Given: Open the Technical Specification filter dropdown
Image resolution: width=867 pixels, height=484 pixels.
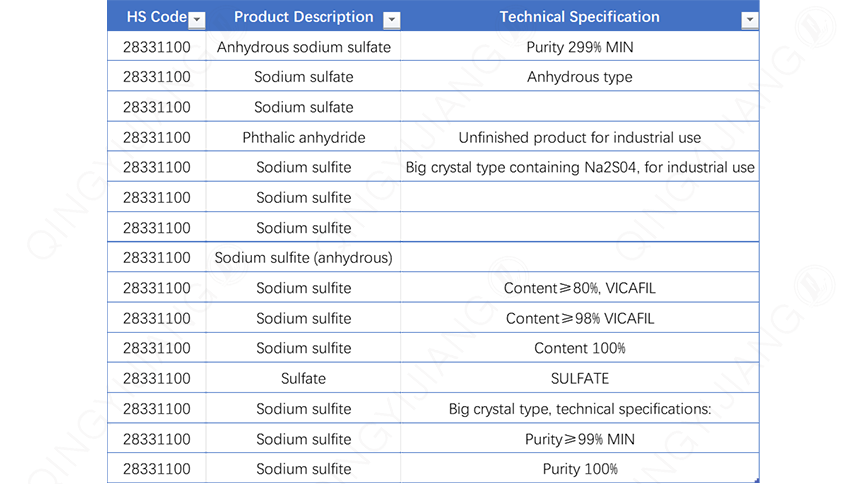Looking at the screenshot, I should (749, 20).
